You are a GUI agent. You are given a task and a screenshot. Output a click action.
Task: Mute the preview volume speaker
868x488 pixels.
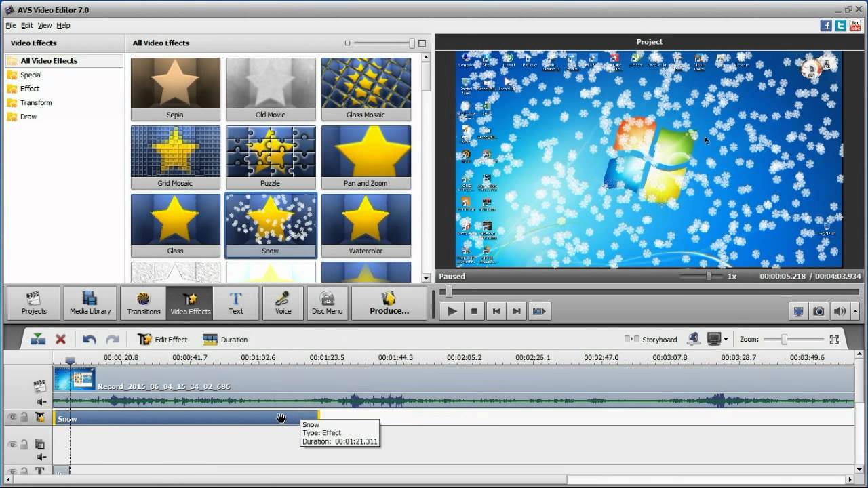click(x=839, y=311)
